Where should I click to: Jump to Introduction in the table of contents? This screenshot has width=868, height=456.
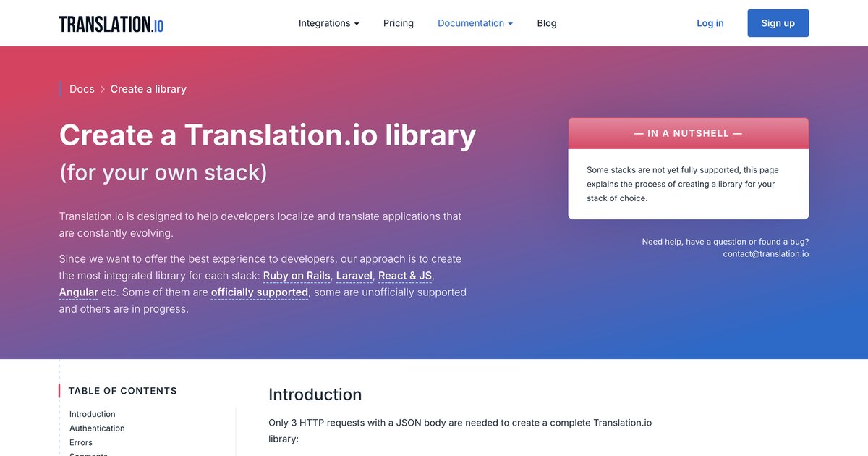(92, 413)
